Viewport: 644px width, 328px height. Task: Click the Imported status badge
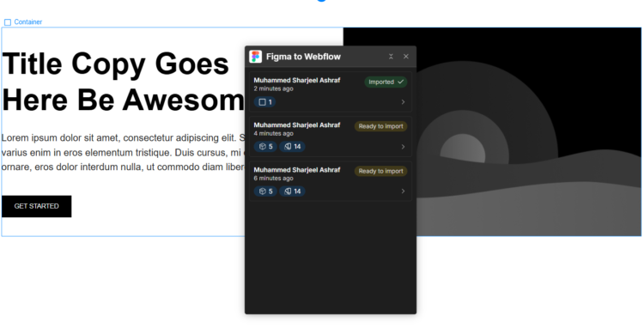(386, 82)
